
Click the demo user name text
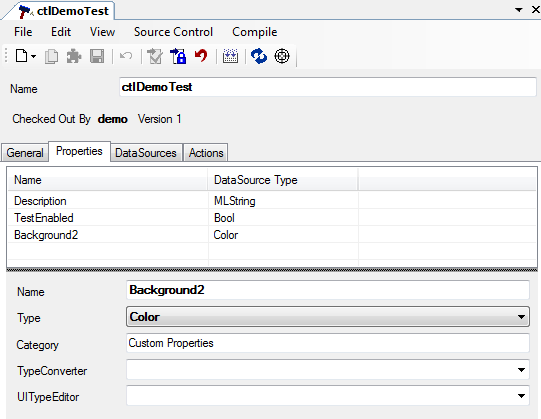point(112,119)
